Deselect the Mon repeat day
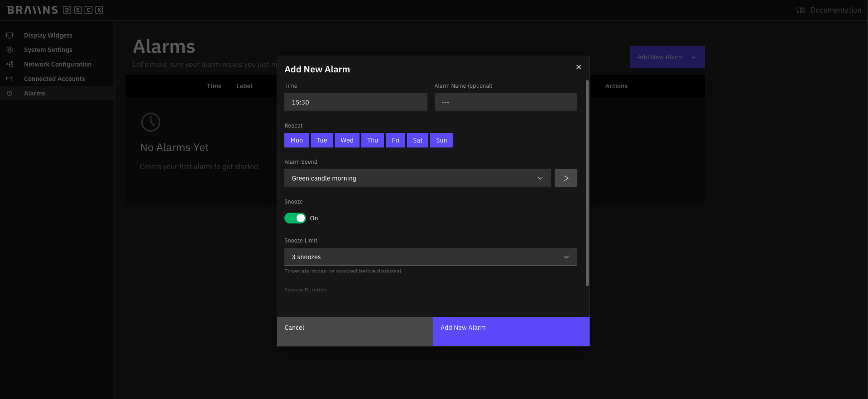Image resolution: width=868 pixels, height=399 pixels. tap(297, 140)
